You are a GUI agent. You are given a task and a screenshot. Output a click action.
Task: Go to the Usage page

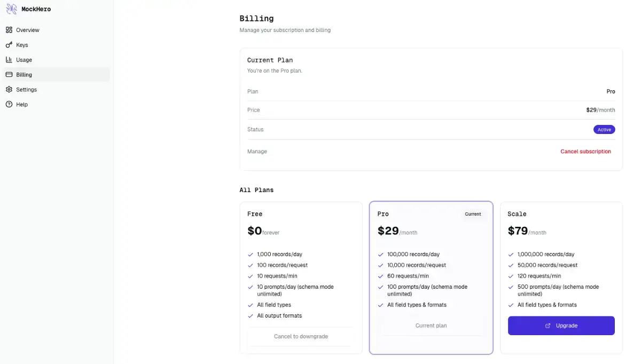24,60
